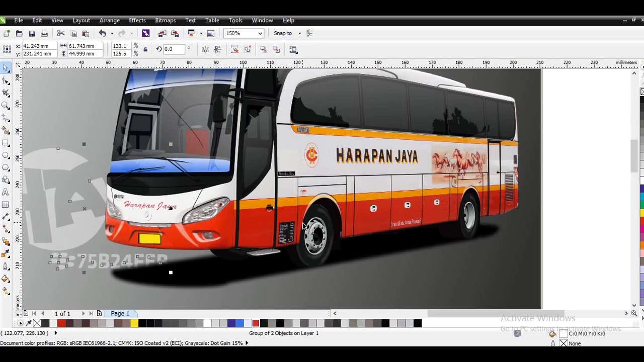Screen dimensions: 644x362
Task: Open the Bitmaps menu
Action: (165, 20)
